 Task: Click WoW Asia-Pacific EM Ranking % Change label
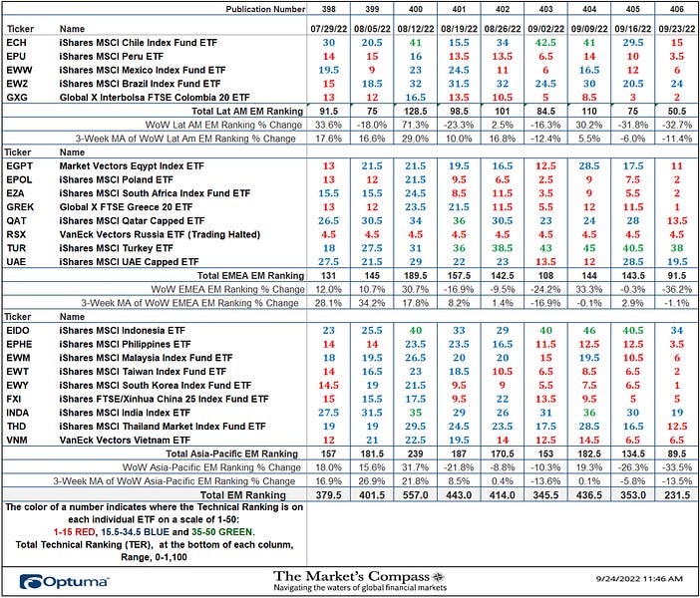point(211,467)
